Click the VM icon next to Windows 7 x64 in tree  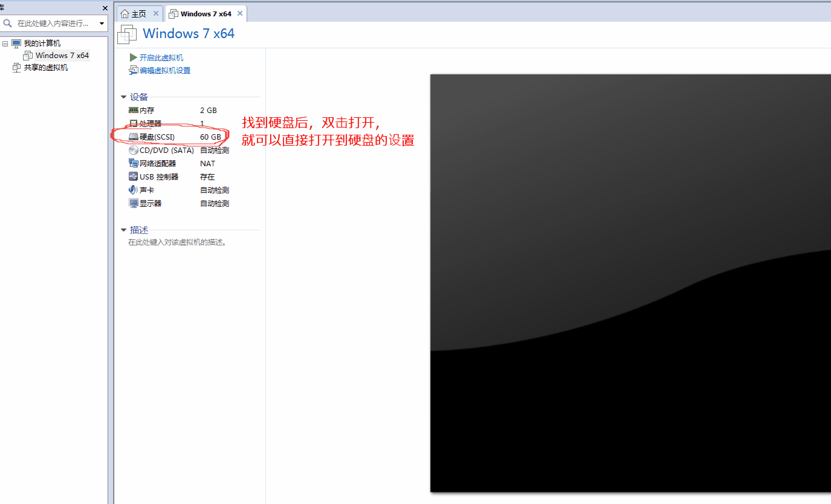click(28, 56)
